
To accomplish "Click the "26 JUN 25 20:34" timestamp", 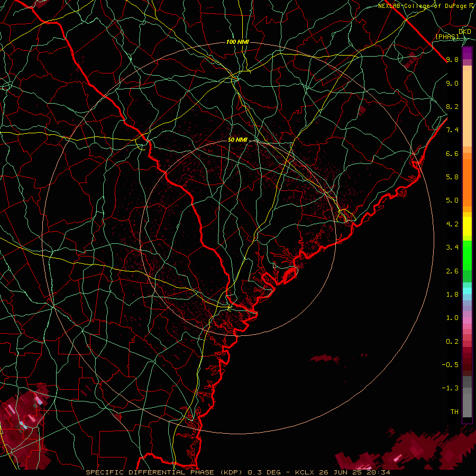I will click(354, 472).
